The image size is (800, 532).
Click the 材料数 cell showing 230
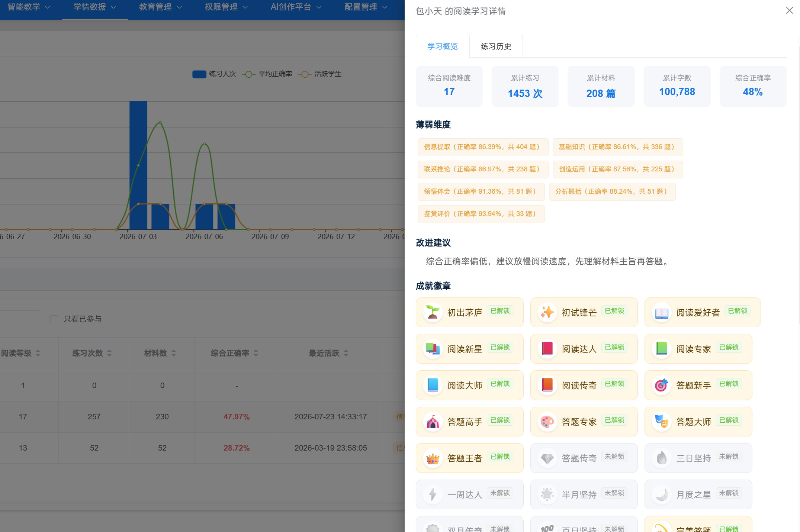(162, 417)
